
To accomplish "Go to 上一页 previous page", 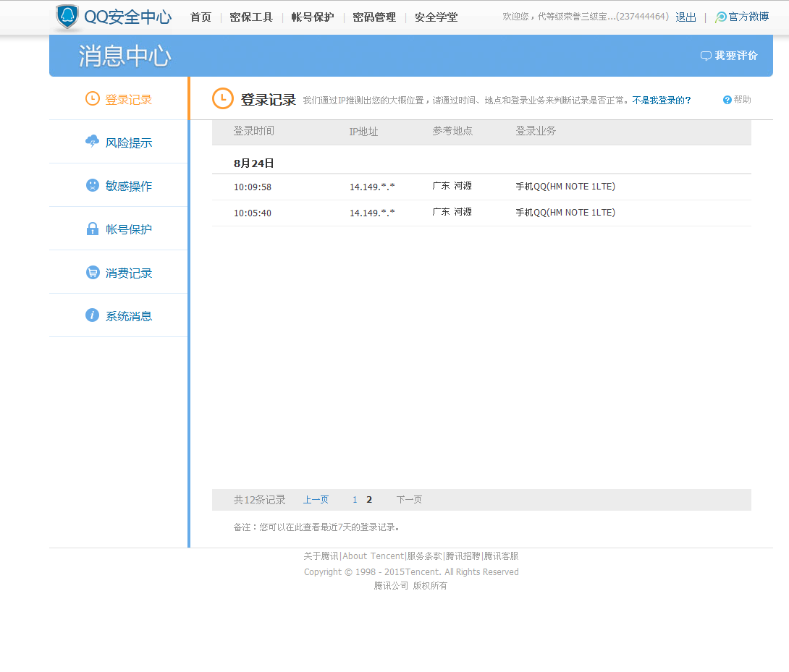I will (316, 499).
